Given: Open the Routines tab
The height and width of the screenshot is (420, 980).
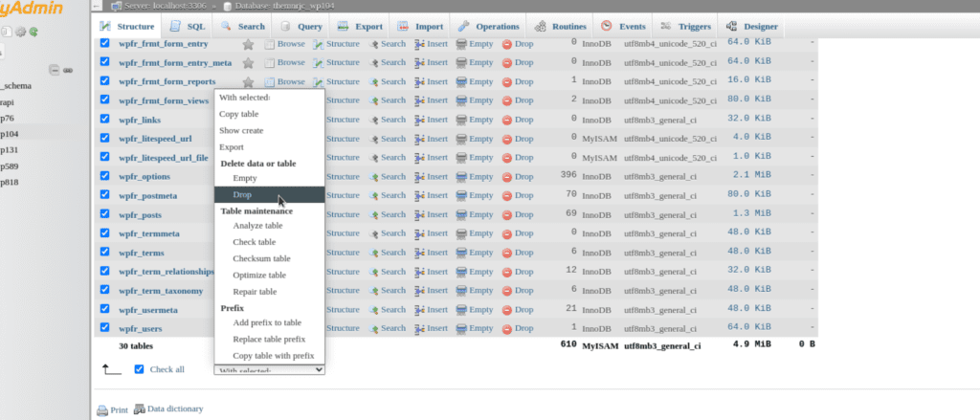Looking at the screenshot, I should point(561,27).
